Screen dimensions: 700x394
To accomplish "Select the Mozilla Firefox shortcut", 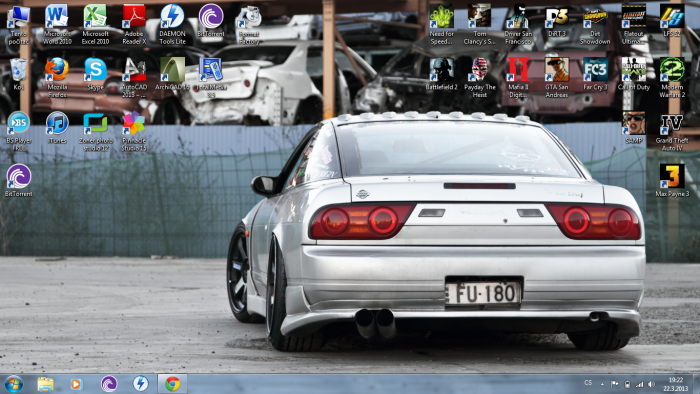I will [x=57, y=78].
